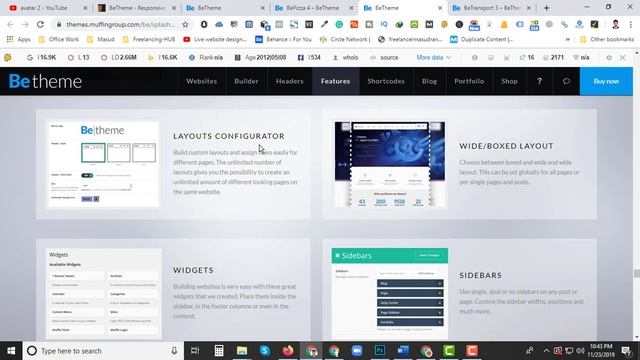Launch Calculator from the taskbar

(219, 351)
